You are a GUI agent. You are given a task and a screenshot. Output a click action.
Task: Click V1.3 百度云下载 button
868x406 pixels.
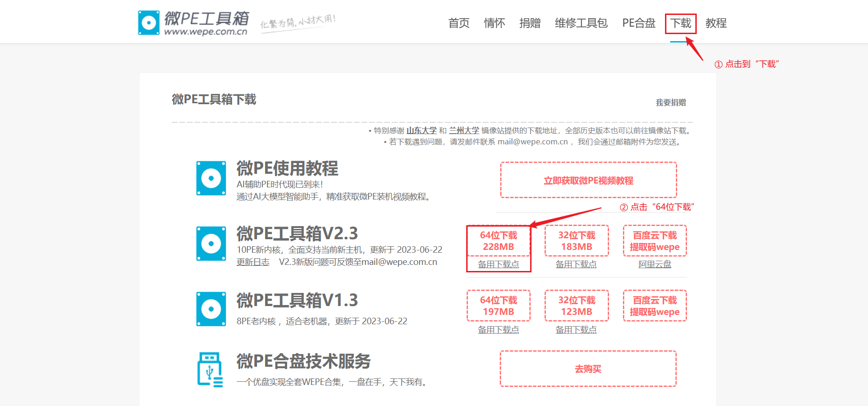click(x=655, y=306)
